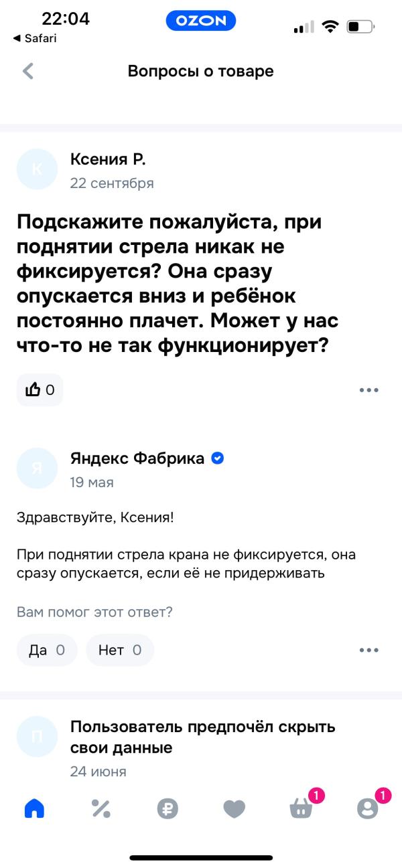Open the Ozon Card ruble icon

[167, 808]
